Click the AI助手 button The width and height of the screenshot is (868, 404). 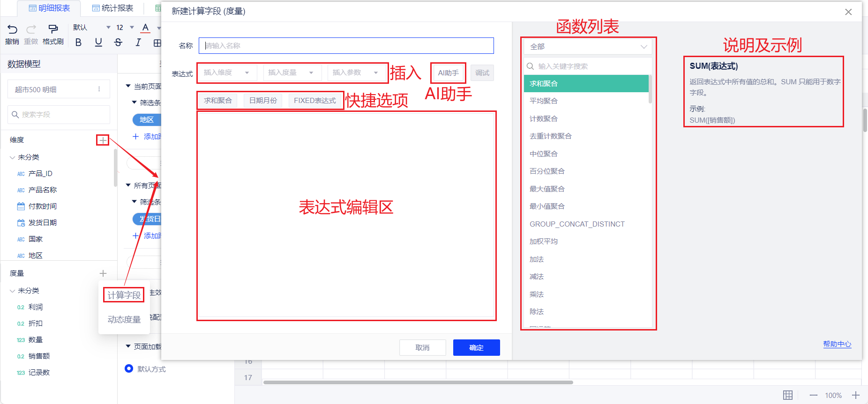pyautogui.click(x=448, y=73)
